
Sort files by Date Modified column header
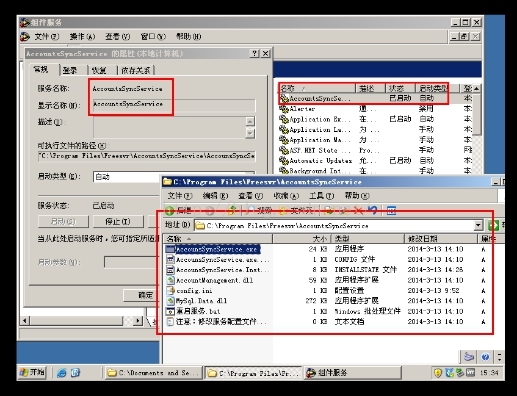coord(441,239)
